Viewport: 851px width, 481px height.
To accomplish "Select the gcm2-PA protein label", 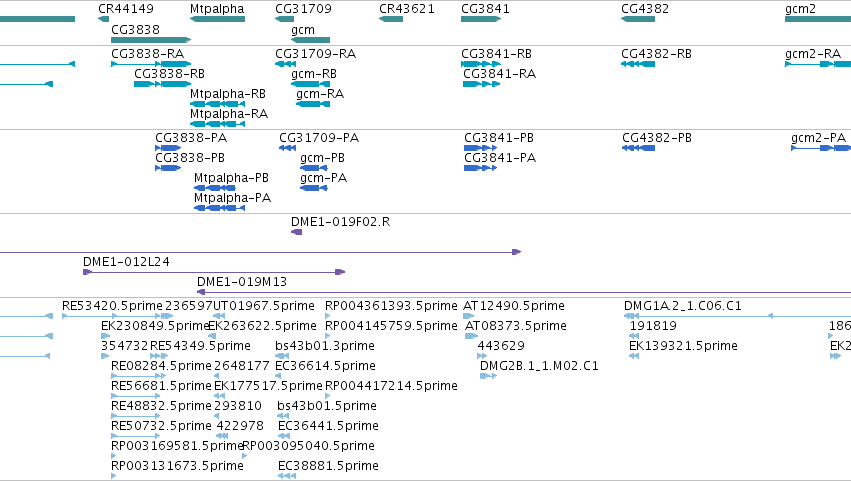I will tap(818, 138).
